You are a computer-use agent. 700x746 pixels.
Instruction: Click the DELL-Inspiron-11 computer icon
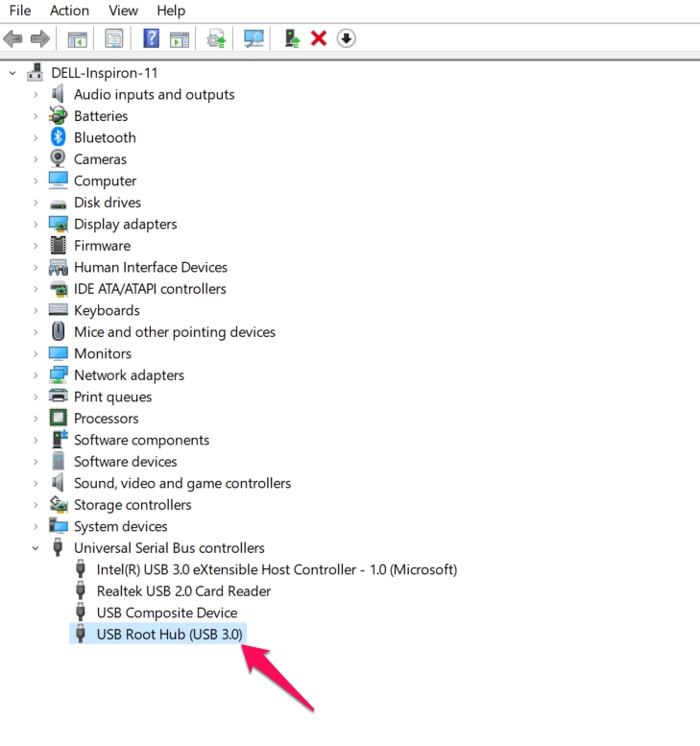[x=36, y=72]
